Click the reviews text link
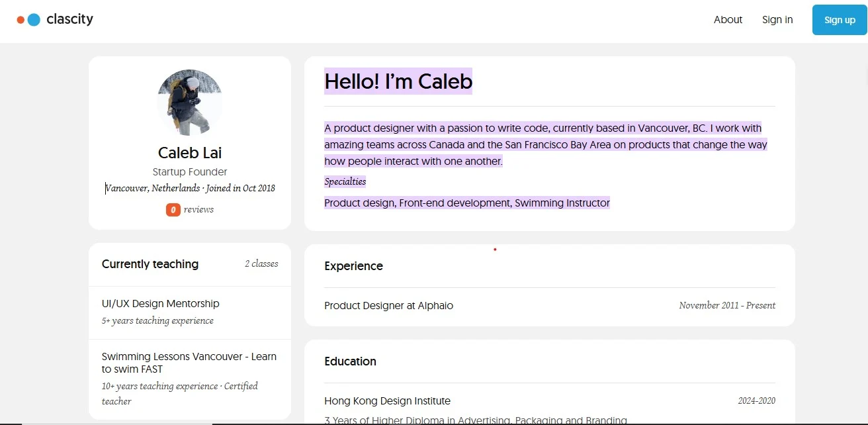Image resolution: width=868 pixels, height=425 pixels. click(198, 210)
